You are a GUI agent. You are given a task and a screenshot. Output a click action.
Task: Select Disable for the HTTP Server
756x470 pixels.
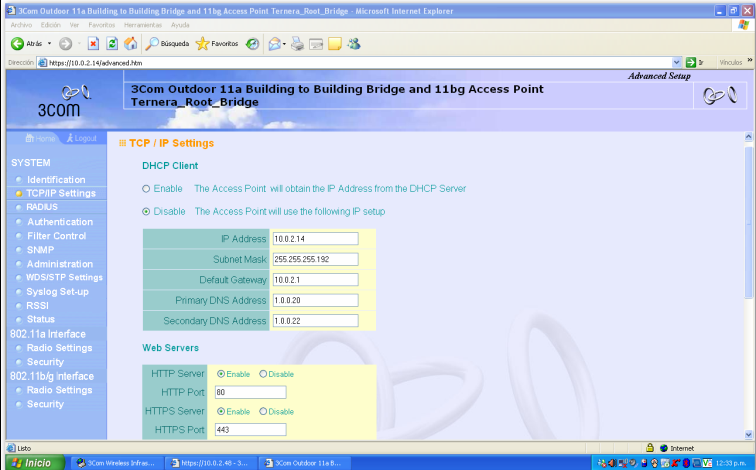point(263,374)
